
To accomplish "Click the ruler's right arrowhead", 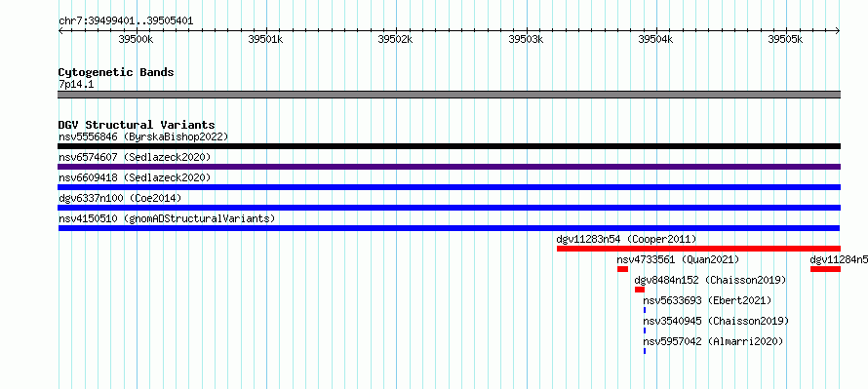I will (838, 31).
